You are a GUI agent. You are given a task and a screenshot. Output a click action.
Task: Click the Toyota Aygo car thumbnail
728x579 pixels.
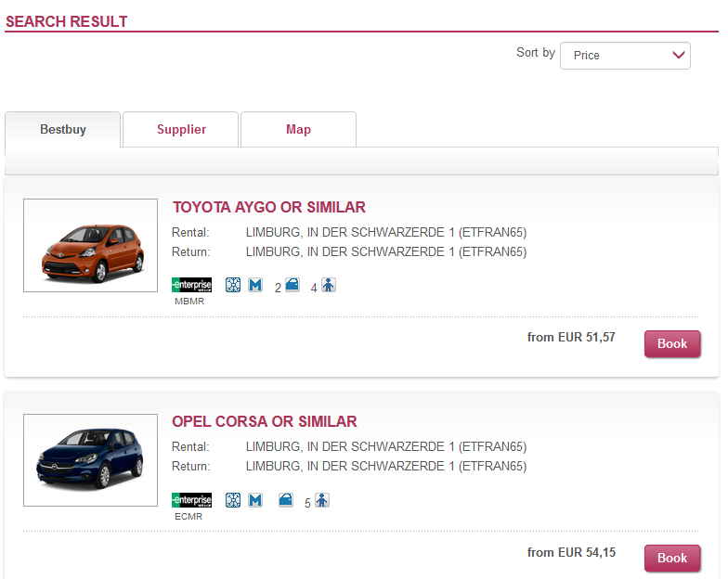coord(91,245)
